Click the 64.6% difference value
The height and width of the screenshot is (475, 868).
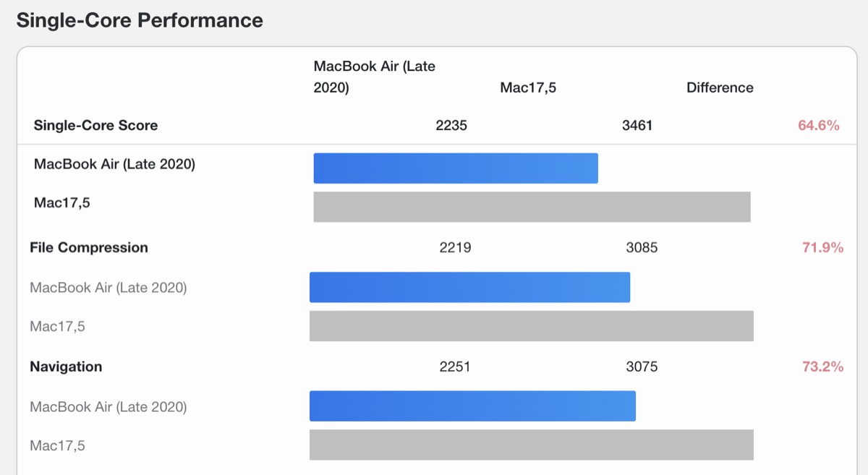pos(818,125)
